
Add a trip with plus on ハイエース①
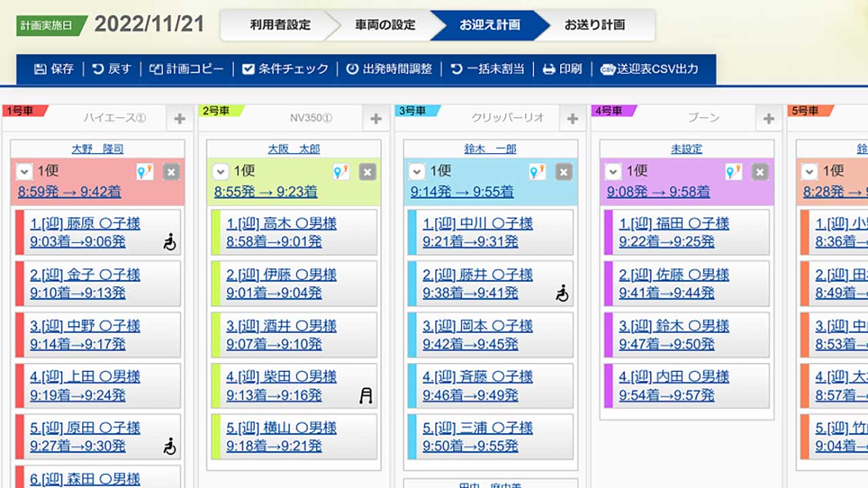pos(180,119)
